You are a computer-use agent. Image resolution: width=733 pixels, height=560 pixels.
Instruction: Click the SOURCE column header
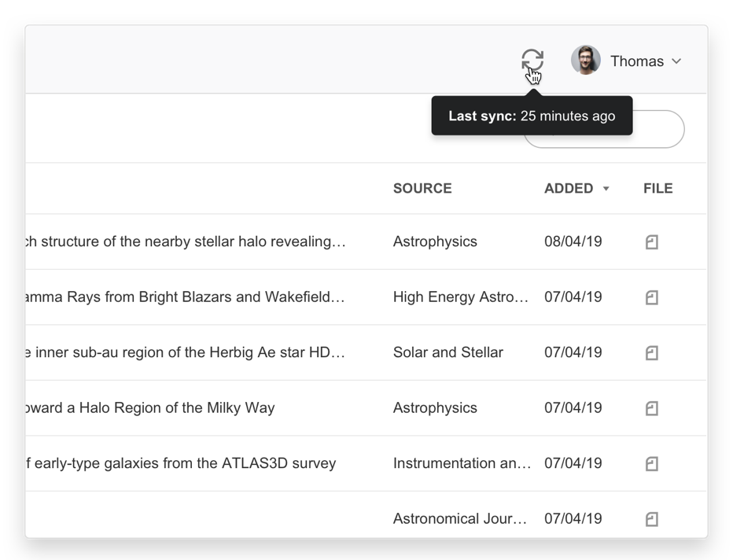coord(422,188)
